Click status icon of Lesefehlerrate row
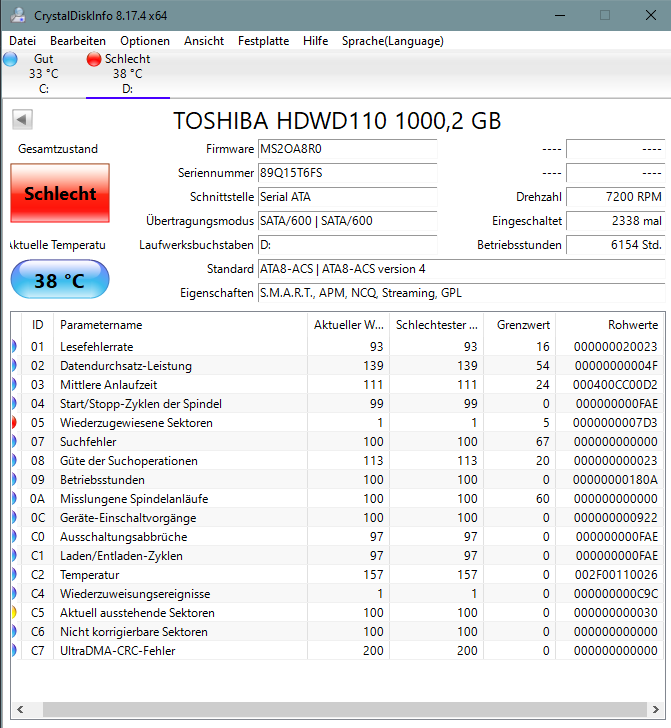Screen dimensions: 671x728 coord(14,346)
